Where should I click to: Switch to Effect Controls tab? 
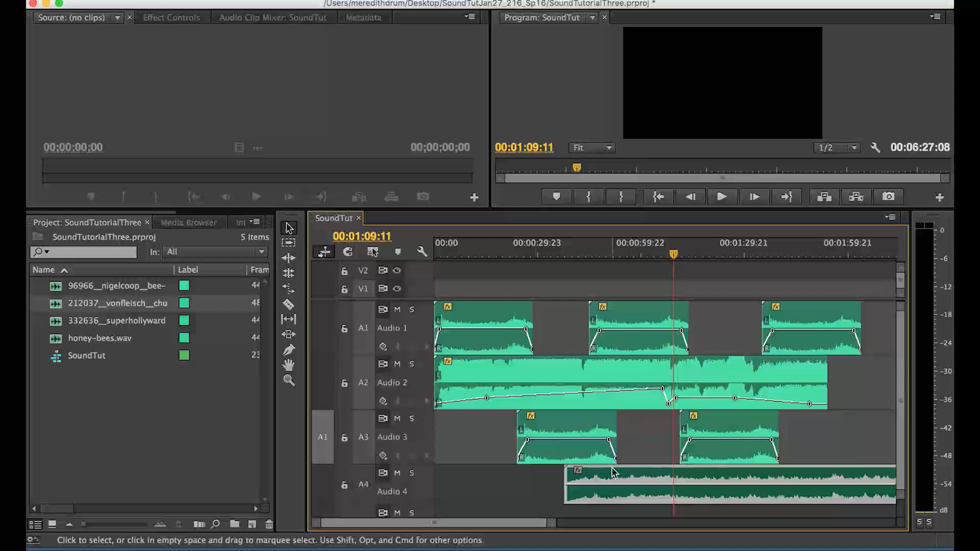pyautogui.click(x=171, y=18)
